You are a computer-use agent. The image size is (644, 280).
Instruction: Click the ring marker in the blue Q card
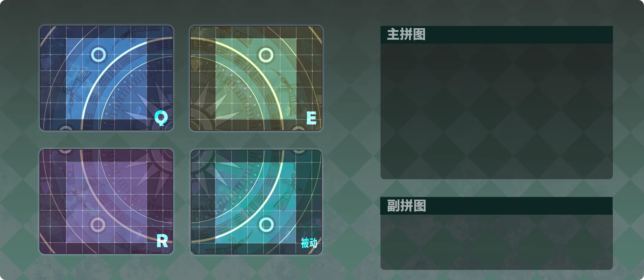click(98, 55)
